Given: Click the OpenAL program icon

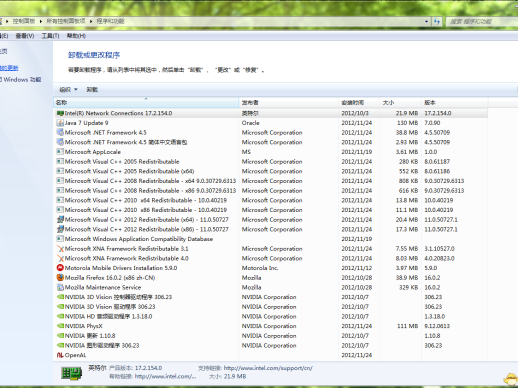Looking at the screenshot, I should (60, 355).
